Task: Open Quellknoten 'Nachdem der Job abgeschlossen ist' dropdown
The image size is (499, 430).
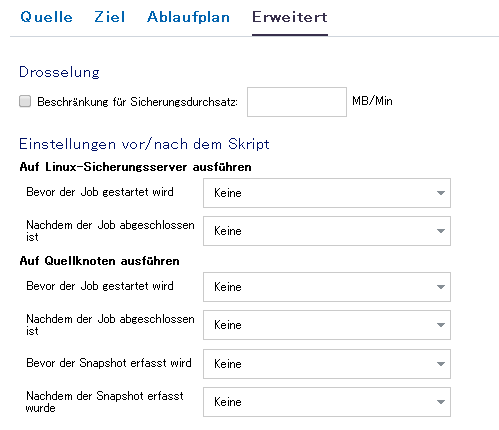Action: pyautogui.click(x=327, y=325)
